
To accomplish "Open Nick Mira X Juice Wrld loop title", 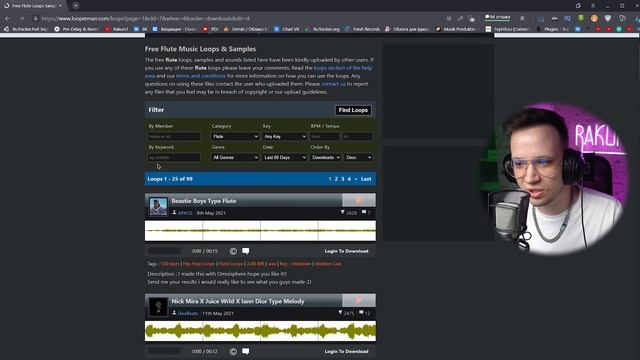I will tap(238, 301).
